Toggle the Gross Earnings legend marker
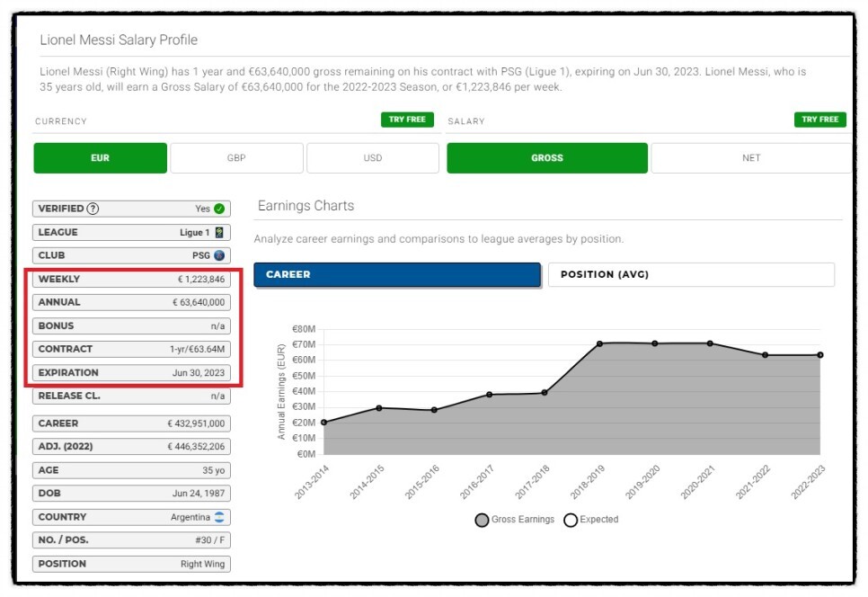This screenshot has height=597, width=868. (x=482, y=520)
